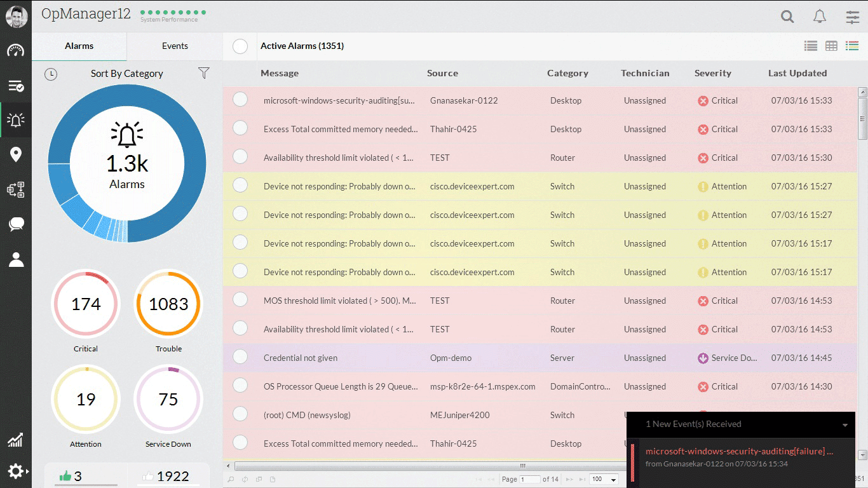Select the 'Credential not given' alarm checkbox
The width and height of the screenshot is (868, 488).
(240, 357)
